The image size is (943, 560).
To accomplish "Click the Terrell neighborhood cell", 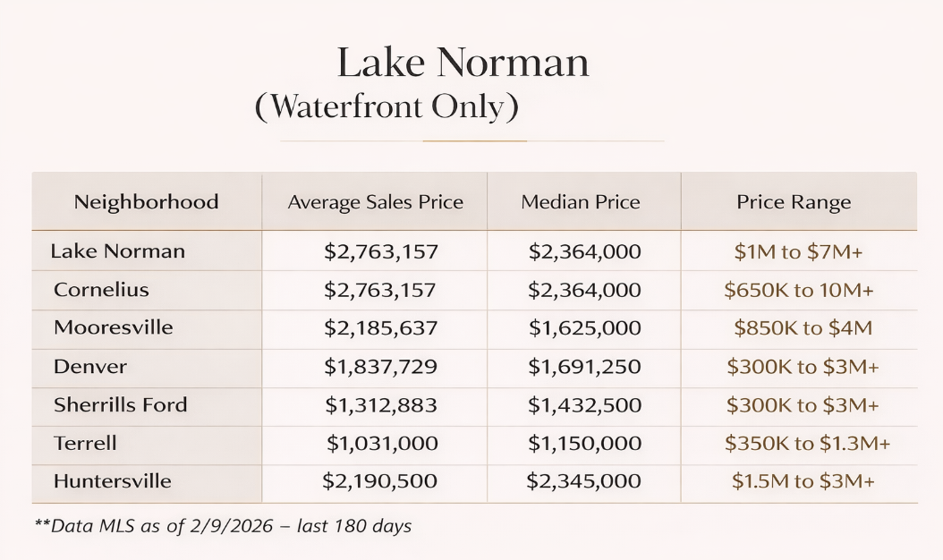I will (x=85, y=443).
